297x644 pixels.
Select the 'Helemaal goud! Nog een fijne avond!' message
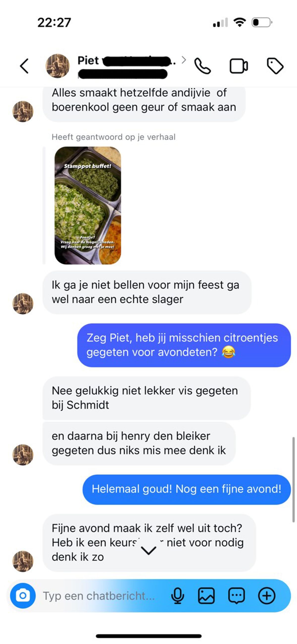coord(187,489)
